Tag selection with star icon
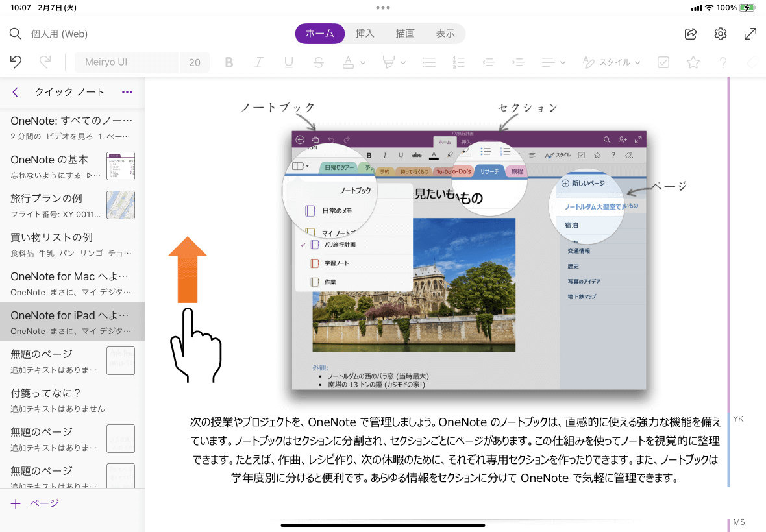 coord(693,62)
